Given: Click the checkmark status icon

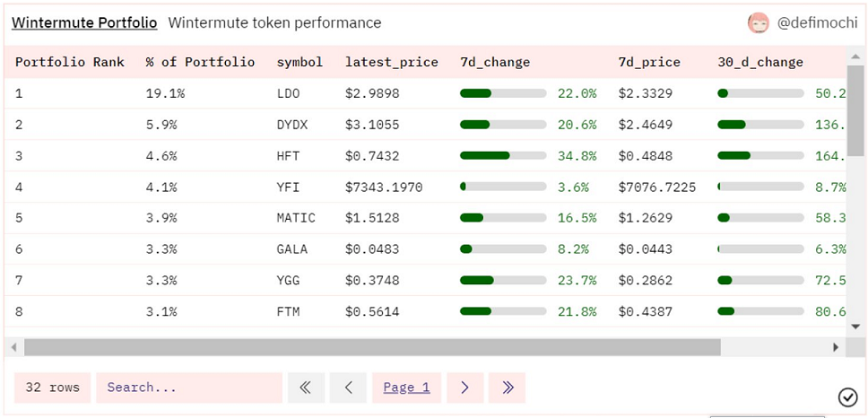Looking at the screenshot, I should [x=847, y=397].
